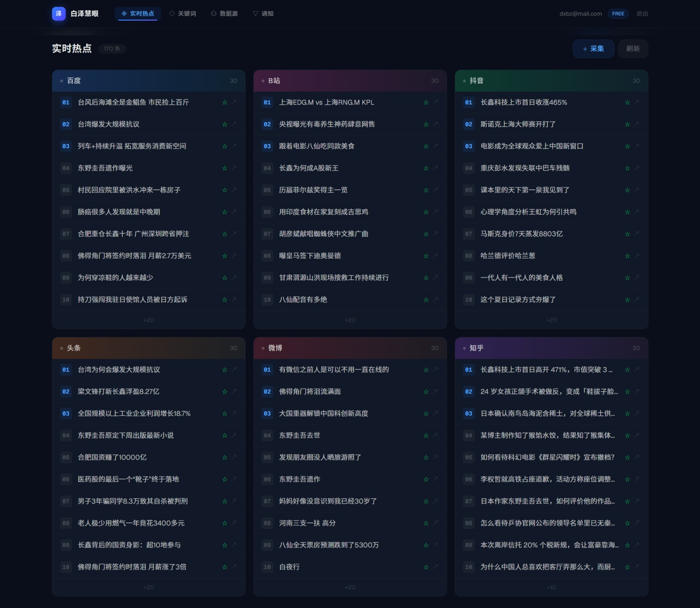Image resolution: width=700 pixels, height=608 pixels.
Task: Expand +20 more items in 微博 card
Action: [350, 587]
